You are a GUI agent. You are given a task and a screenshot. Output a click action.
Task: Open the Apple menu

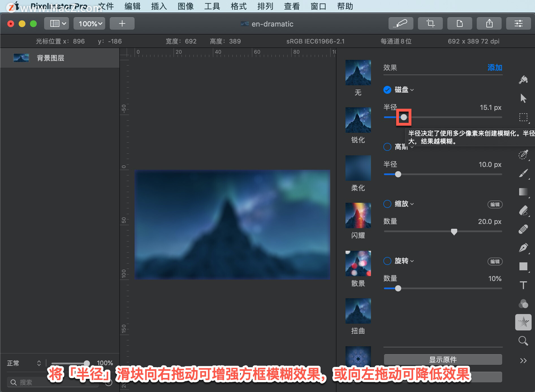pos(16,6)
